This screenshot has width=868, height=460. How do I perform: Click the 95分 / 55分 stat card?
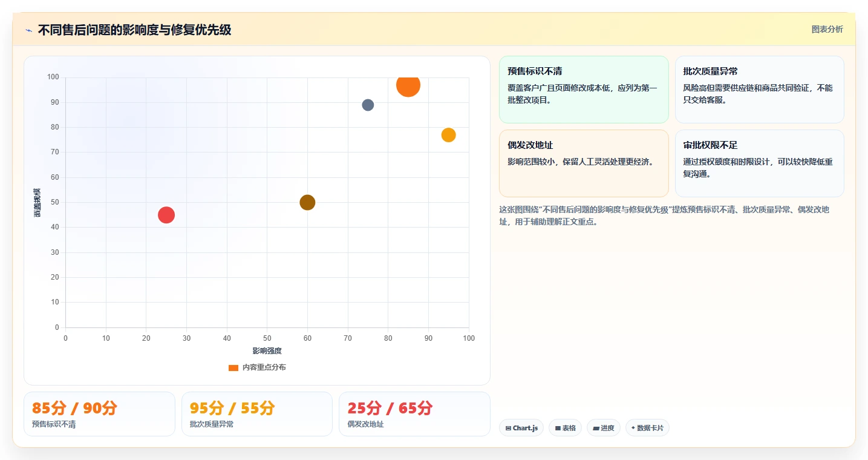click(x=257, y=414)
